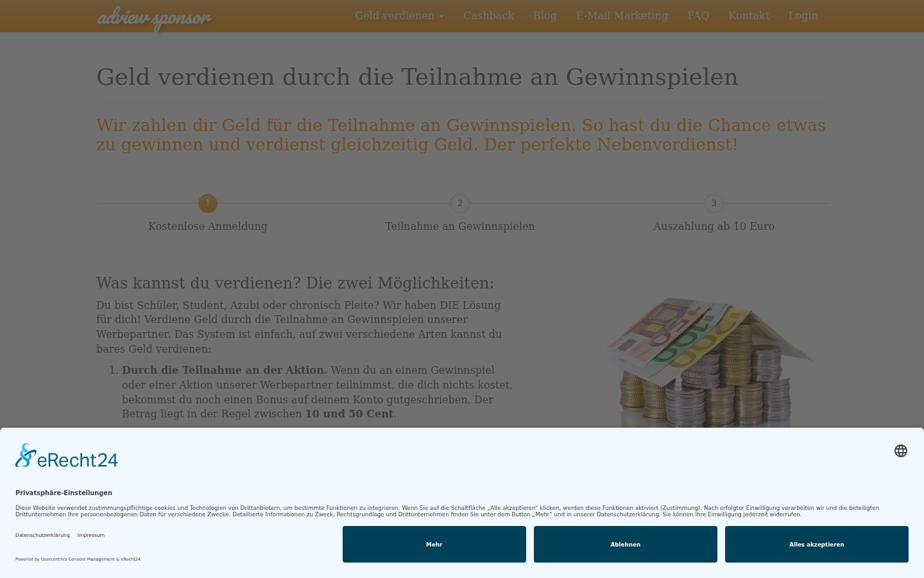
Task: Click bold text Durch die Teilnahme an der Aktion
Action: [225, 370]
